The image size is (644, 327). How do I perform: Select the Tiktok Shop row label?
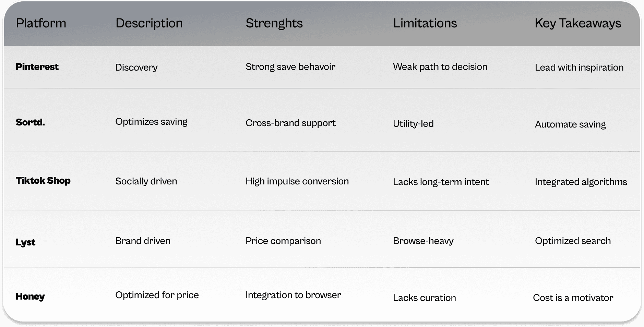43,181
